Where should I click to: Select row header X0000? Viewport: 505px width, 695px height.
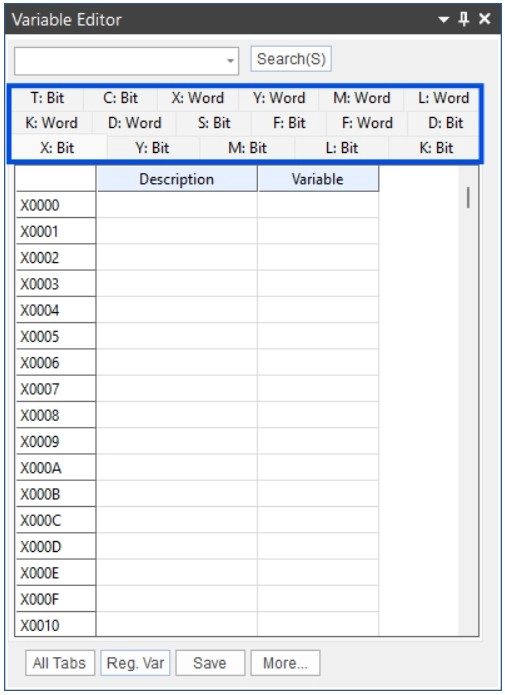click(56, 205)
